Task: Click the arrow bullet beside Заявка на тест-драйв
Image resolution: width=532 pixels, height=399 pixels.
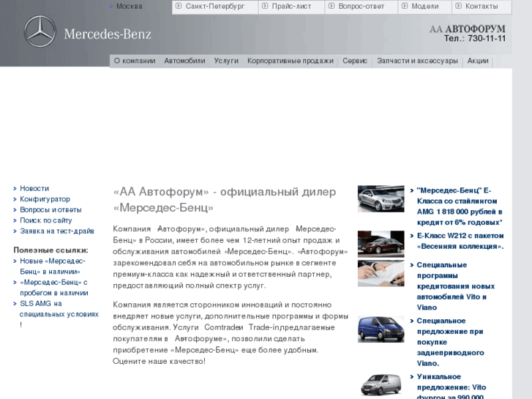Action: click(x=15, y=231)
